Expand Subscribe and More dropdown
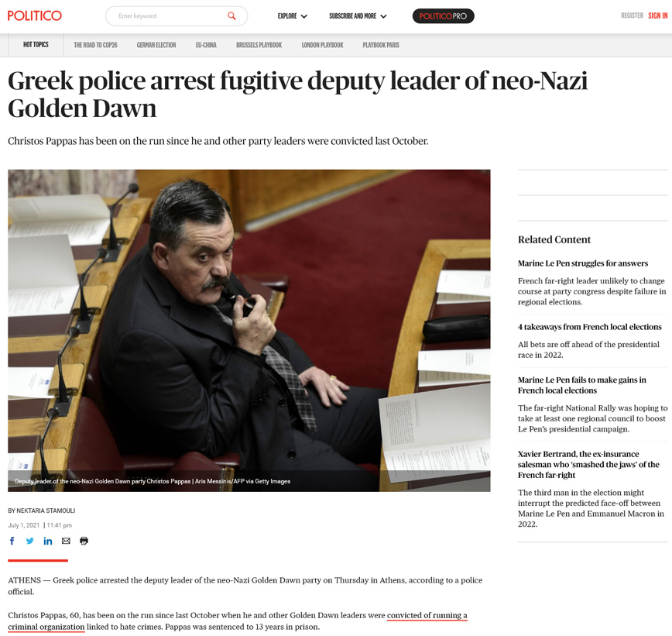The height and width of the screenshot is (636, 672). [x=358, y=15]
